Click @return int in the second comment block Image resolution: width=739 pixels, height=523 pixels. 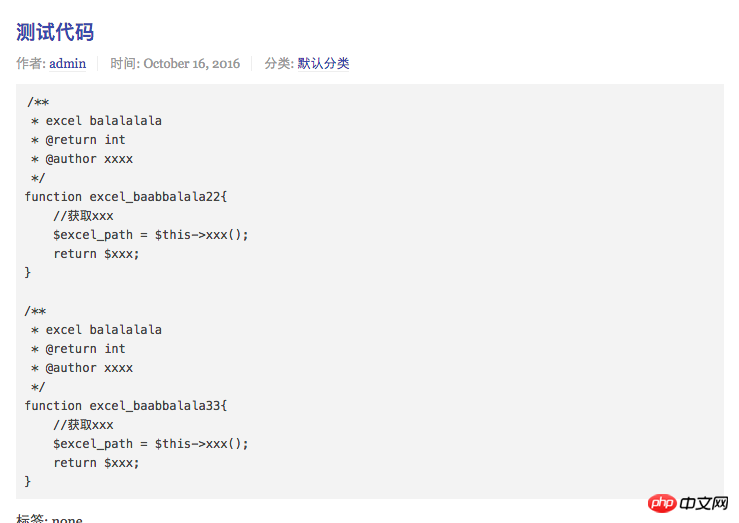(x=85, y=349)
